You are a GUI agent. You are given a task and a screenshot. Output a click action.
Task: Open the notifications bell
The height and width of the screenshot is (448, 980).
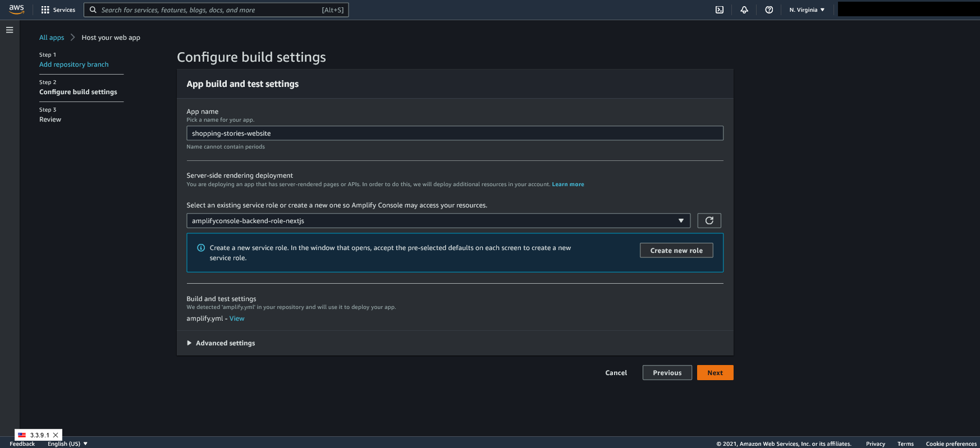coord(744,10)
